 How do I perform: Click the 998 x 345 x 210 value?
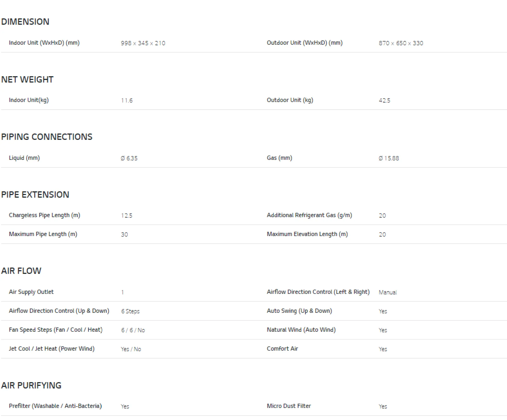pos(143,43)
